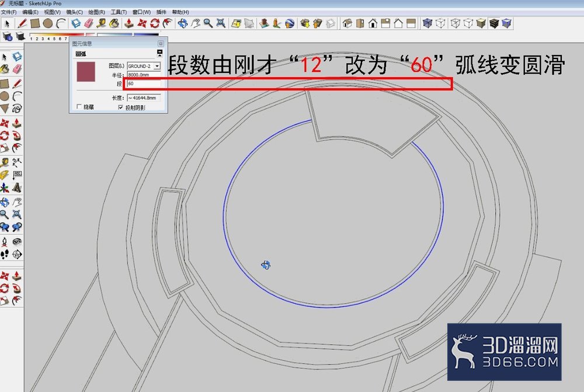
Task: Click the Zoom magnifier in top toolbar
Action: coord(208,23)
